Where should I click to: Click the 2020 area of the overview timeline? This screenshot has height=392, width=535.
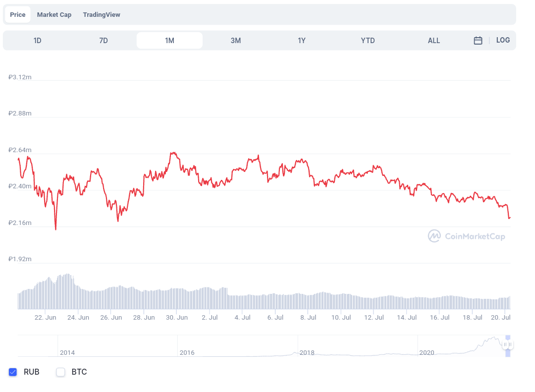[427, 353]
